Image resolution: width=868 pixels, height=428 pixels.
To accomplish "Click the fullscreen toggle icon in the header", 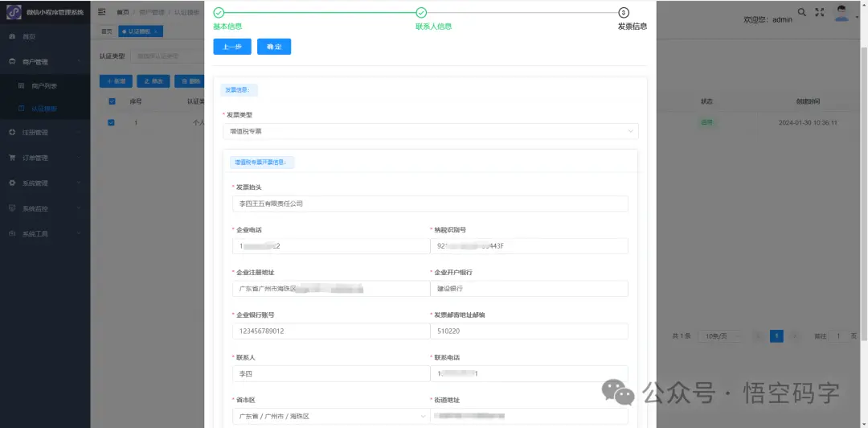I will [x=820, y=11].
